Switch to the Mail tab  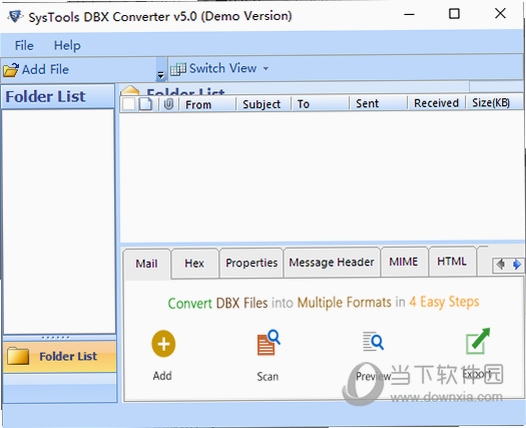click(x=147, y=264)
